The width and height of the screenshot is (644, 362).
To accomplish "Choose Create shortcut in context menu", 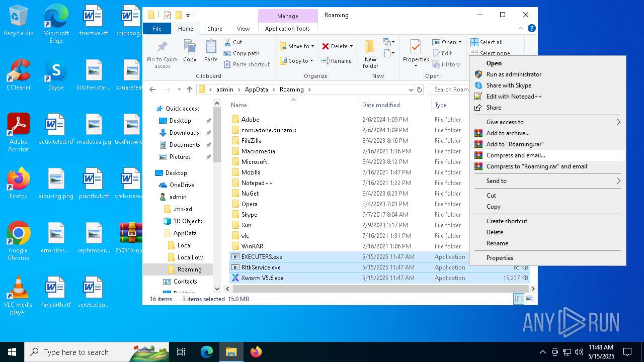I will [547, 221].
